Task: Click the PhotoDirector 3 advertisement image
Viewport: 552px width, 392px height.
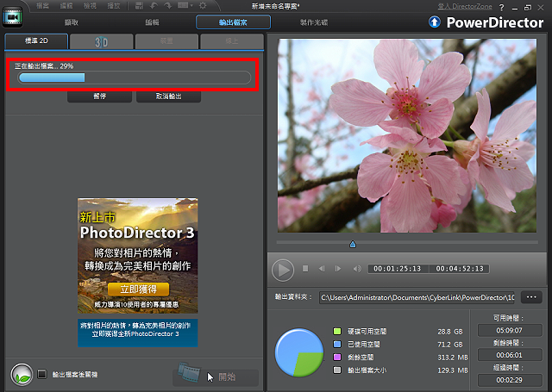Action: [x=138, y=256]
